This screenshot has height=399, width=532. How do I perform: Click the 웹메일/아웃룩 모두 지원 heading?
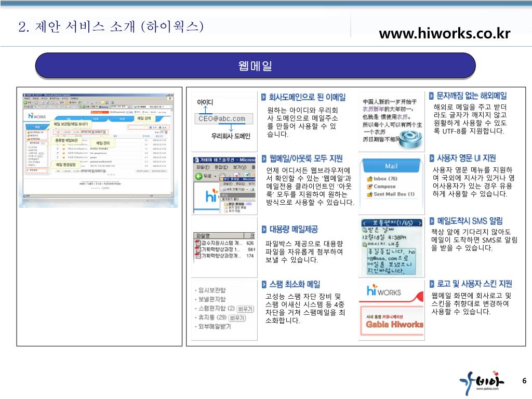(306, 158)
